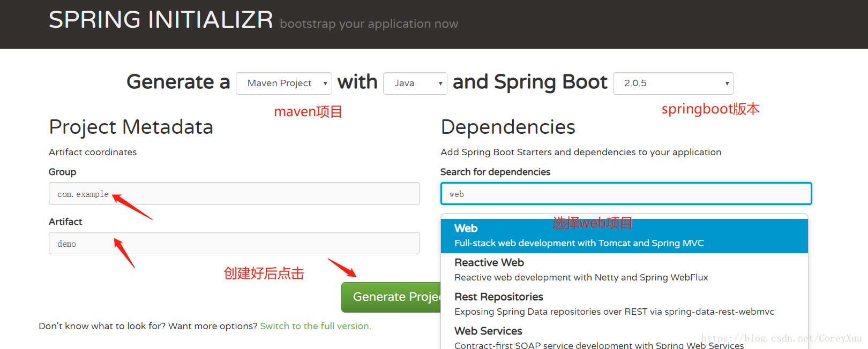Click the Artifact input field
The height and width of the screenshot is (349, 868).
[x=234, y=244]
